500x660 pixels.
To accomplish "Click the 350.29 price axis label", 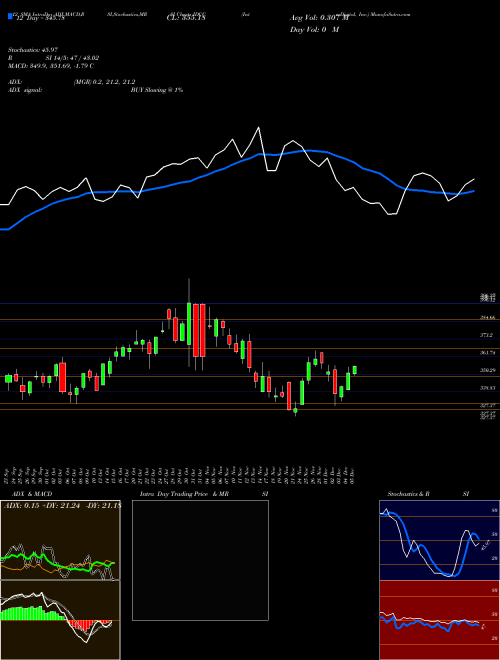I will click(x=487, y=370).
